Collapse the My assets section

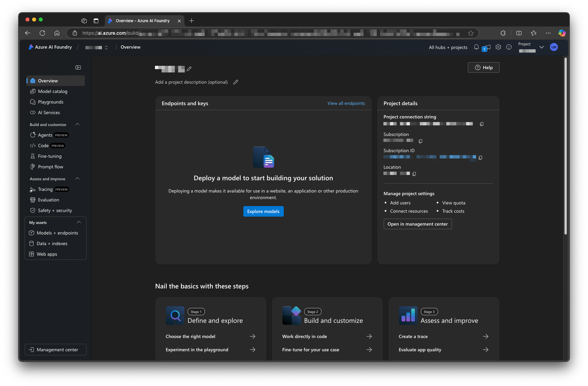tap(79, 222)
